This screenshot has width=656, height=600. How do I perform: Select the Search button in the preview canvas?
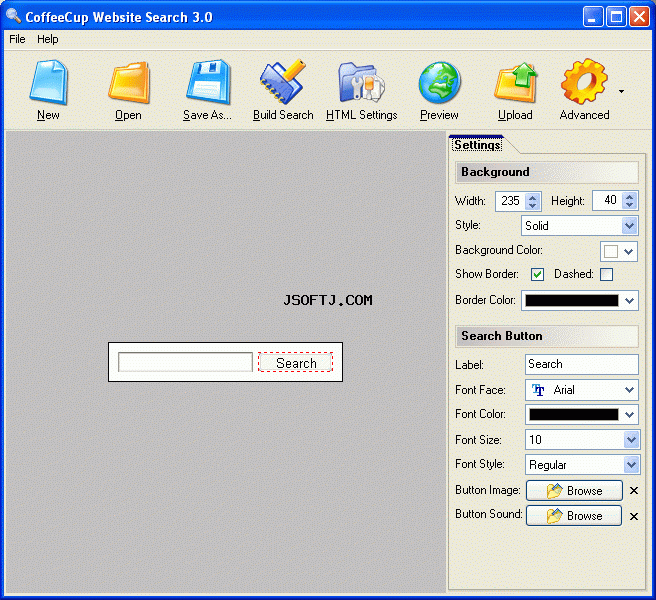coord(296,362)
